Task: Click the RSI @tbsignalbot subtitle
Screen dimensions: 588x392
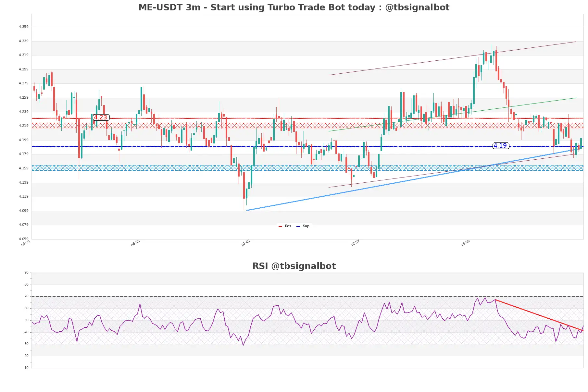Action: (x=294, y=266)
